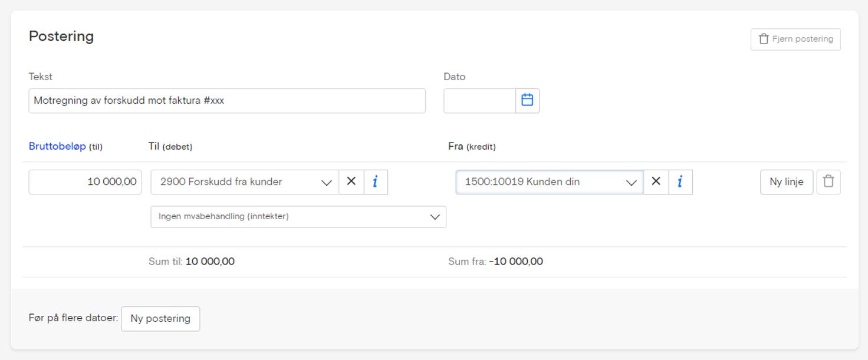868x360 pixels.
Task: Click the Ny linje button
Action: (x=787, y=182)
